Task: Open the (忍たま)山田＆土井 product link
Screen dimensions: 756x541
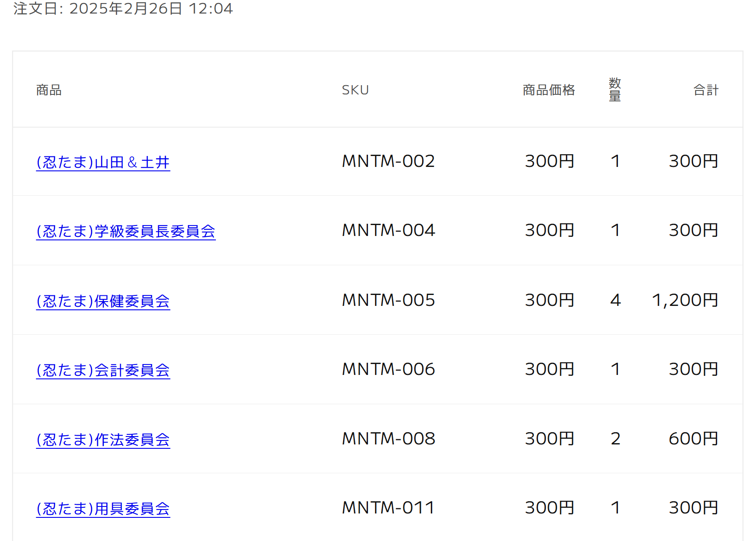Action: pyautogui.click(x=103, y=162)
